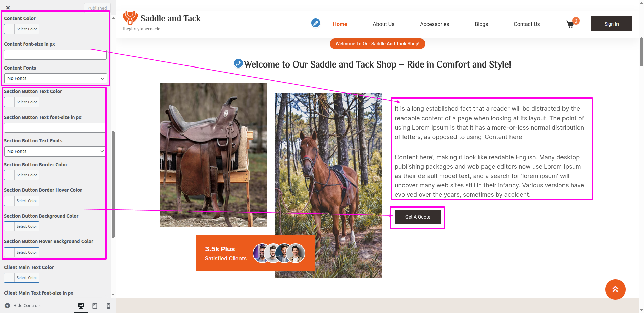
Task: Close the Customizer with the X icon
Action: pos(8,8)
